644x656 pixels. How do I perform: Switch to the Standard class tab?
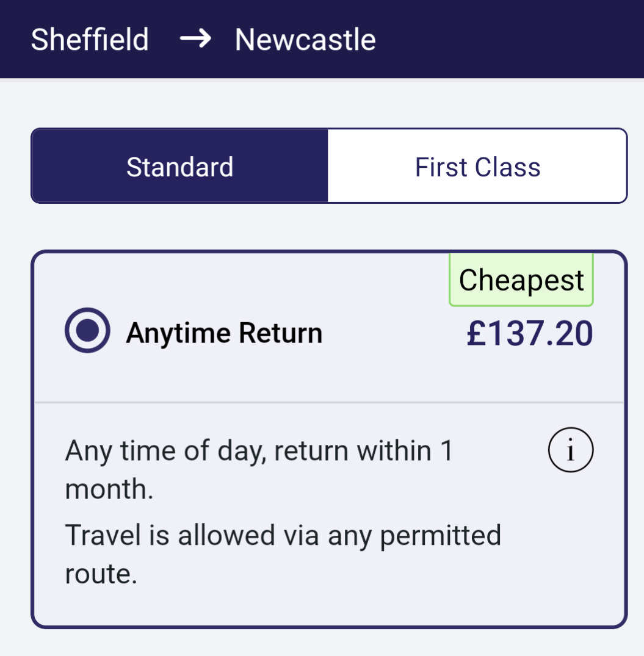coord(179,167)
